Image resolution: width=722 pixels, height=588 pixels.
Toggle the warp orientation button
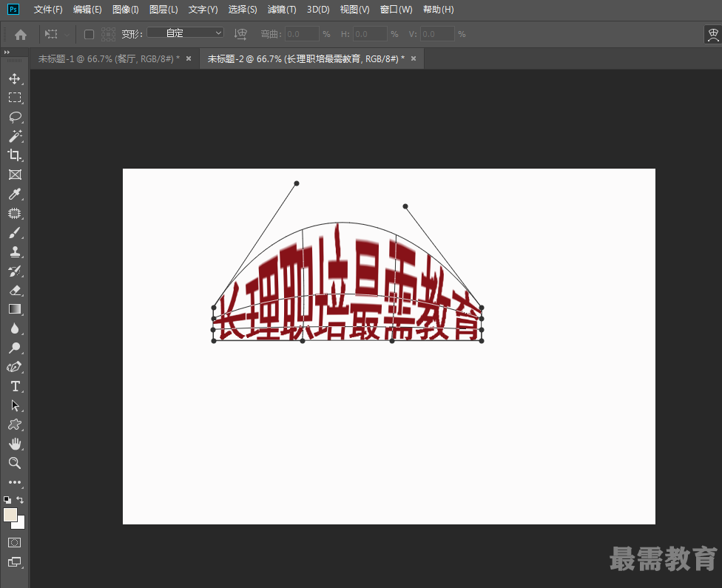240,34
